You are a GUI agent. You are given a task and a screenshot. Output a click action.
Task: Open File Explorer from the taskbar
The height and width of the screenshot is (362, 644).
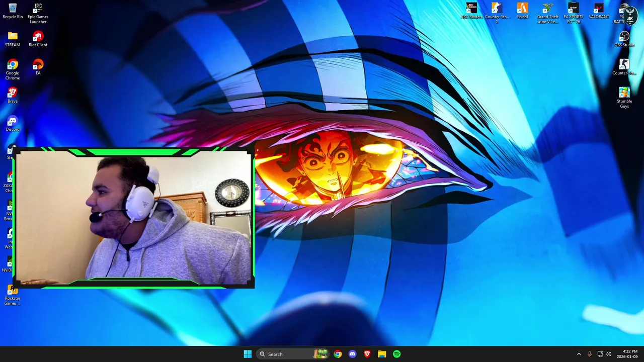point(382,354)
